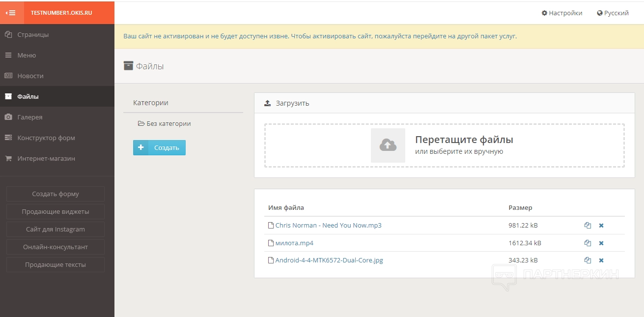Open the Интернет-магазин section
This screenshot has height=317, width=644.
[x=57, y=159]
